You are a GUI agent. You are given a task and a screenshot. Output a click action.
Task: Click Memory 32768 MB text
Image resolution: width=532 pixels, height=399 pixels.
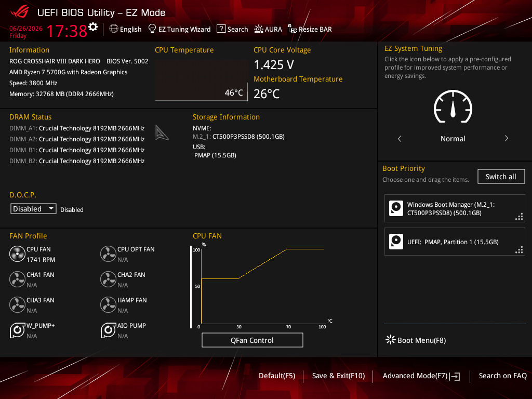point(61,94)
